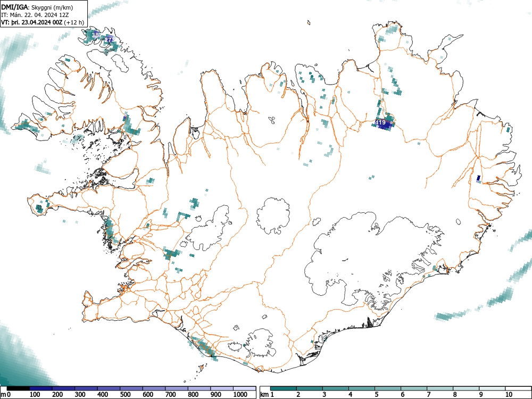Click the visibility value label '119' on map

[x=381, y=122]
